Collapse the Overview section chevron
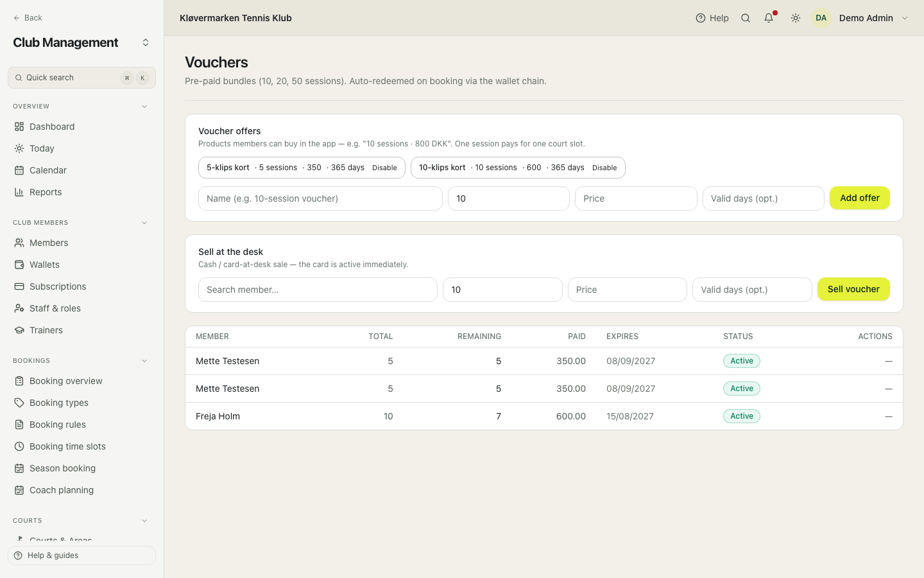This screenshot has width=924, height=578. 144,107
